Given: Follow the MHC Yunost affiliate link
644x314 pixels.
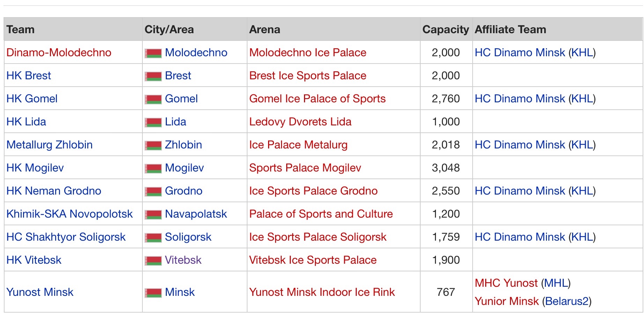Looking at the screenshot, I should point(506,283).
